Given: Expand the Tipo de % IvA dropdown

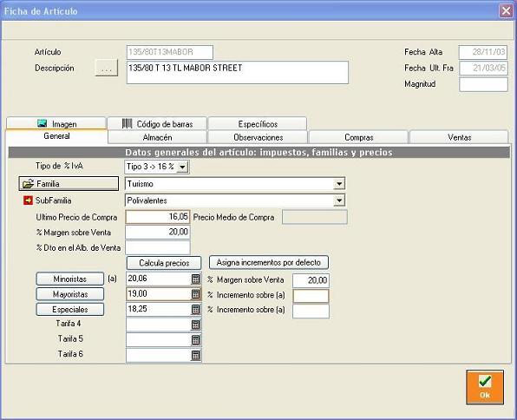Looking at the screenshot, I should click(x=182, y=167).
